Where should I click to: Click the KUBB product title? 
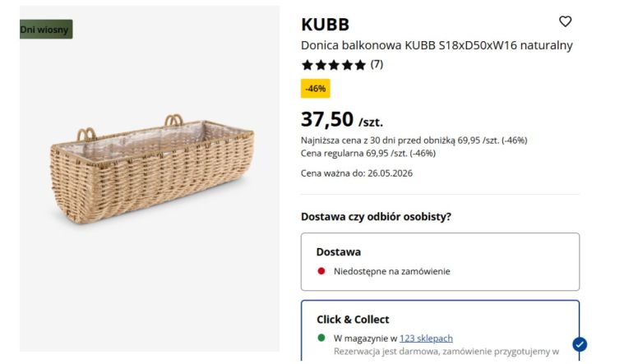click(x=325, y=25)
